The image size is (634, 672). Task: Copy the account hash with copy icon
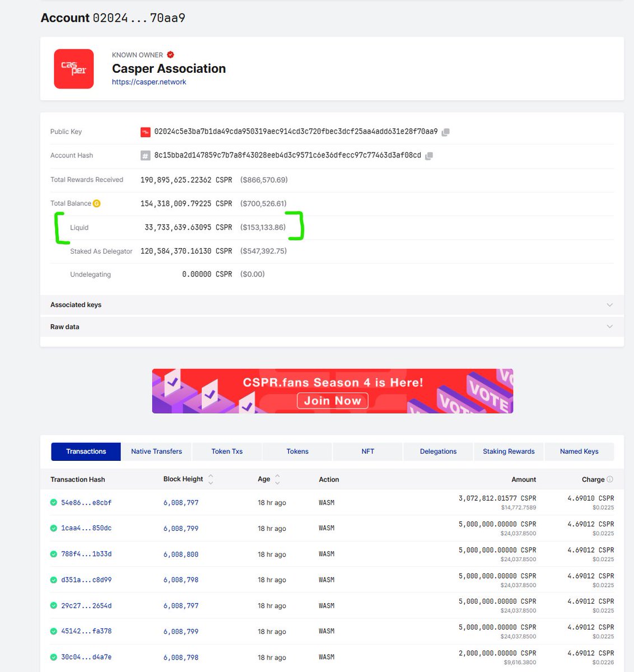[x=428, y=156]
